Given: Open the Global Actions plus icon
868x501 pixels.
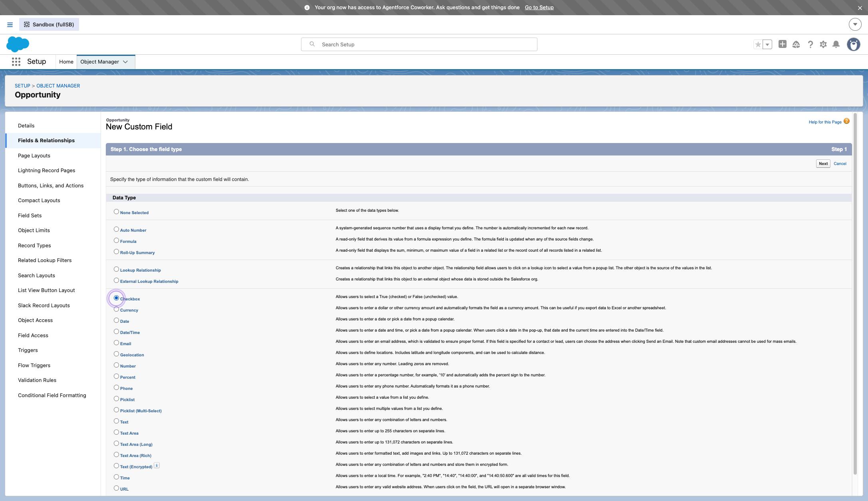Looking at the screenshot, I should point(783,44).
